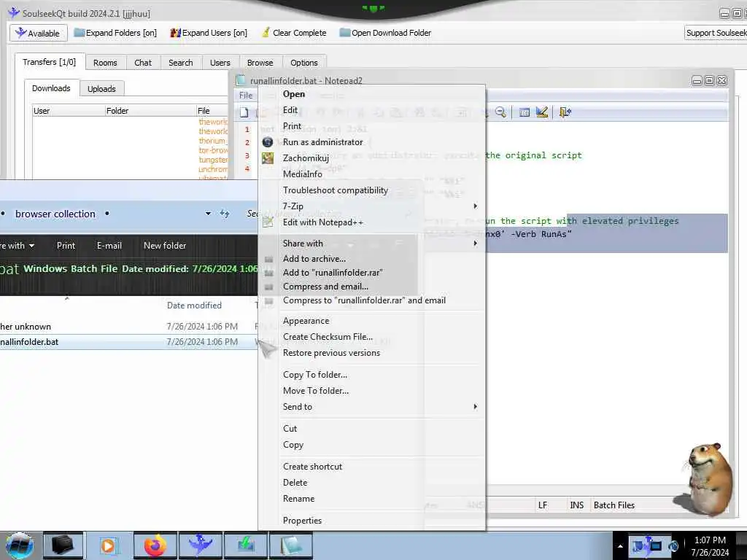Switch to the Uploads sub-tab
This screenshot has width=747, height=560.
[x=101, y=88]
